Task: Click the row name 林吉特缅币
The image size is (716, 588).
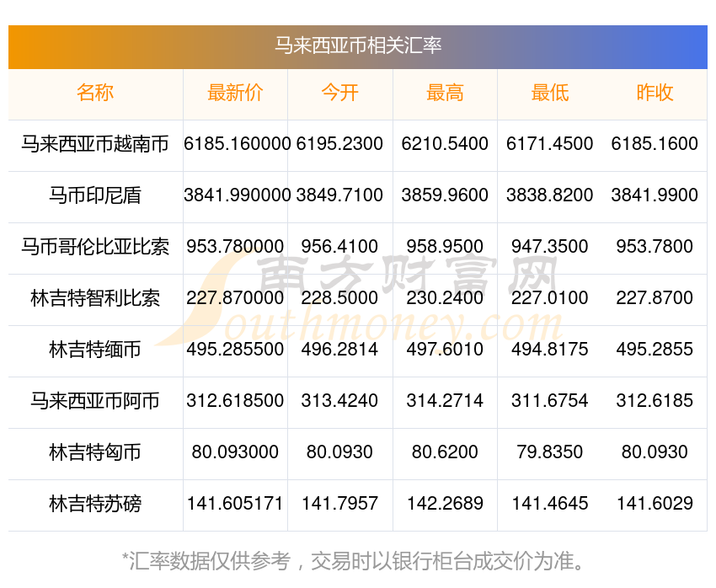Action: click(x=95, y=350)
